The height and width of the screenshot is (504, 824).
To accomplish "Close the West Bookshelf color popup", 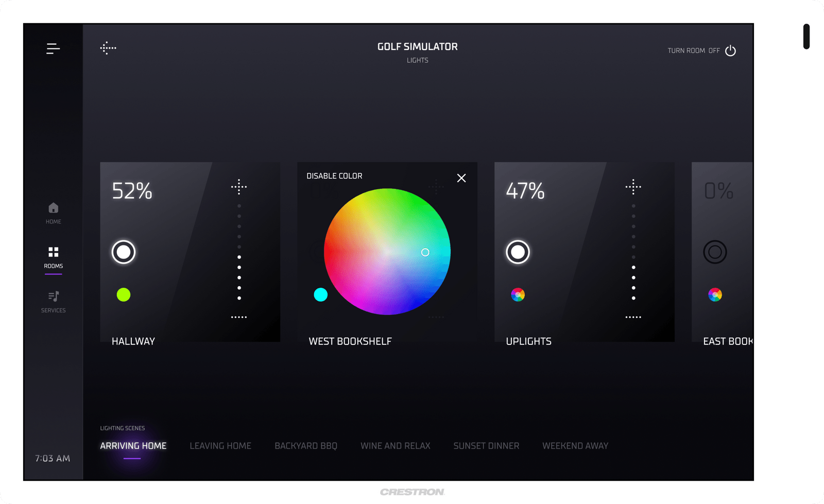I will [461, 178].
